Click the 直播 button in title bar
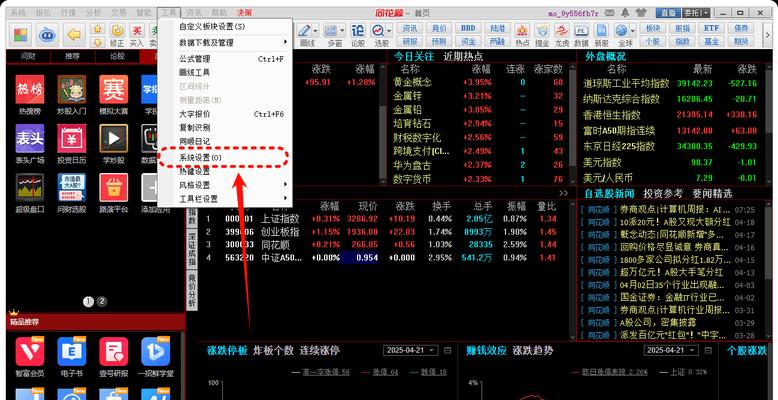Image resolution: width=778 pixels, height=400 pixels. click(667, 13)
